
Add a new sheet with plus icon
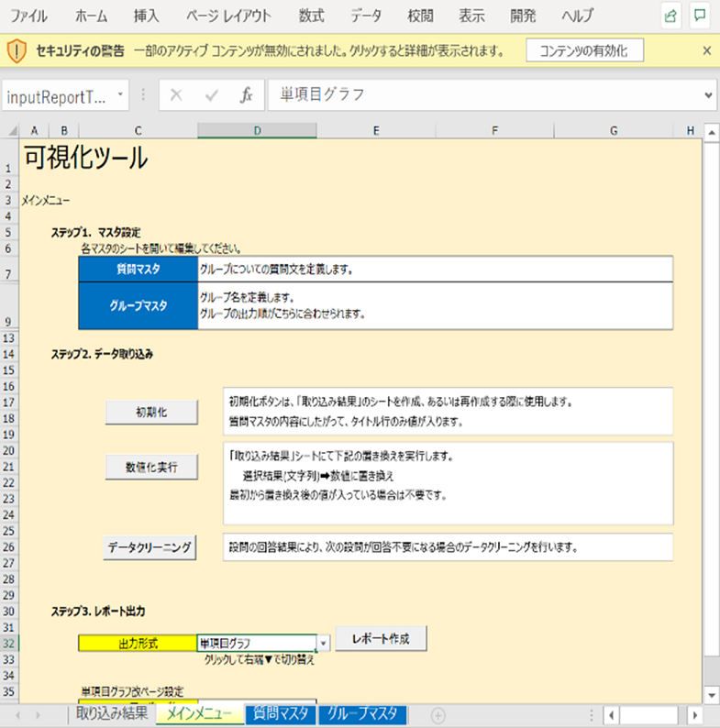(x=438, y=715)
